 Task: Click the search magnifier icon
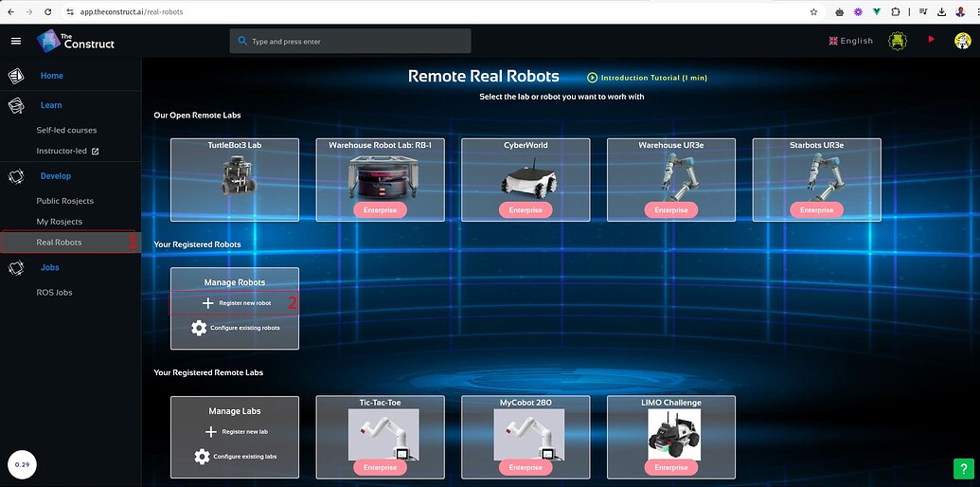coord(242,42)
